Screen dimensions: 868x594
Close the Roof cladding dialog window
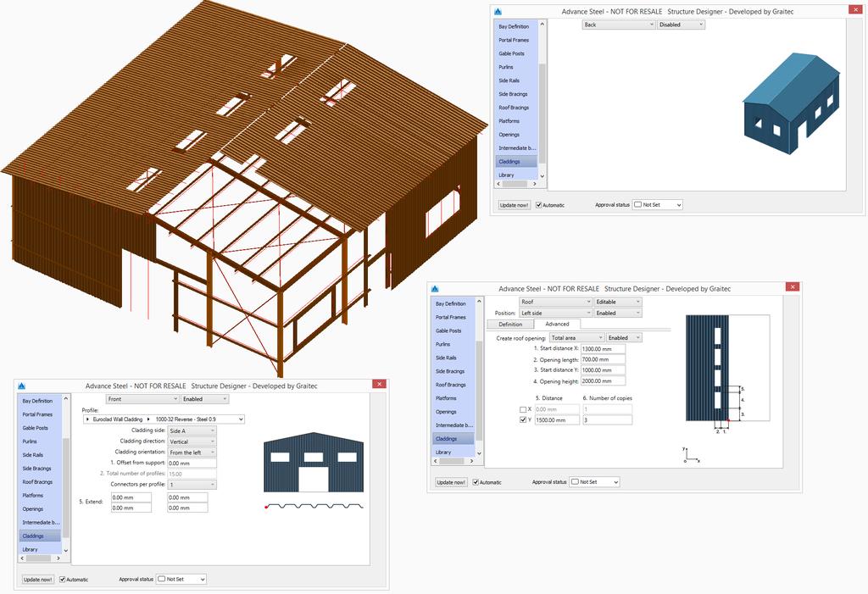[x=793, y=286]
